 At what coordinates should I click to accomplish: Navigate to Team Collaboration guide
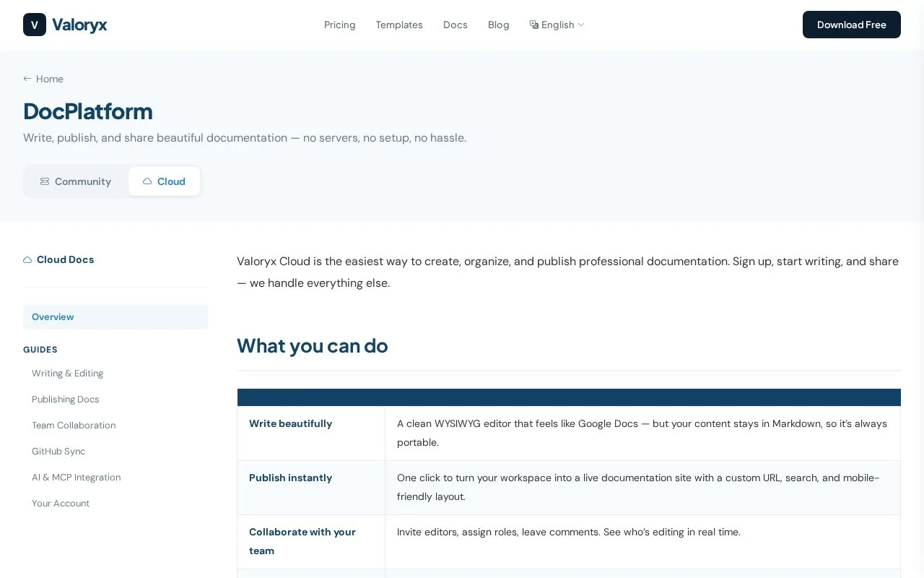pos(74,426)
